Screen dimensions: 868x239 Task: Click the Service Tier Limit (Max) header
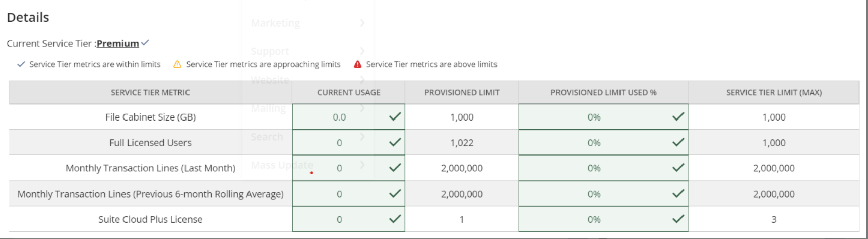[x=773, y=92]
